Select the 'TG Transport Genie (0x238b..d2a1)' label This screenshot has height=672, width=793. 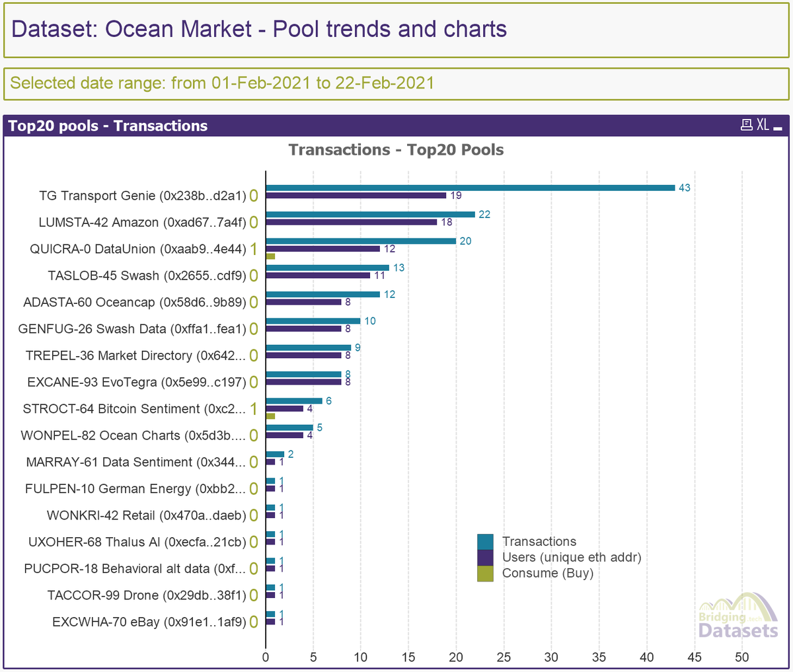143,196
